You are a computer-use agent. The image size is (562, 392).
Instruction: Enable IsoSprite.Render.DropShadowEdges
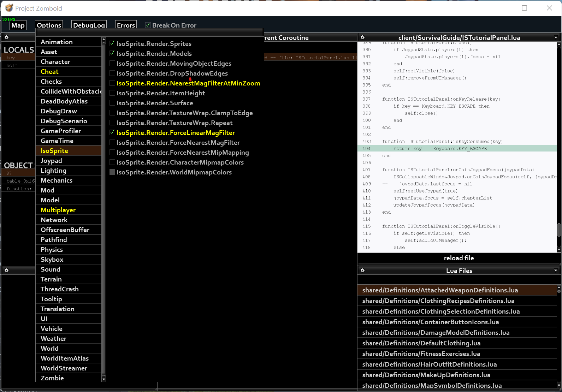[x=112, y=73]
